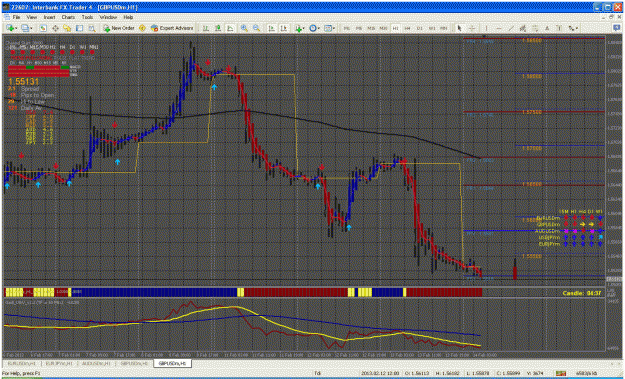Screen dimensions: 625x379
Task: Show the Terminal panel
Action: pos(79,28)
